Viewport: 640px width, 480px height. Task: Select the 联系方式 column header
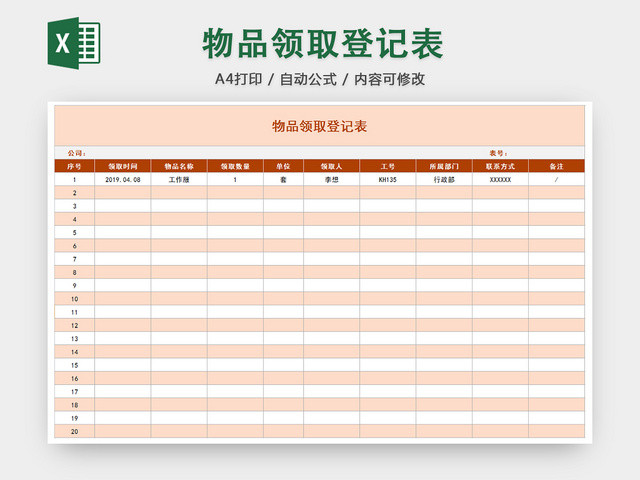[x=500, y=166]
